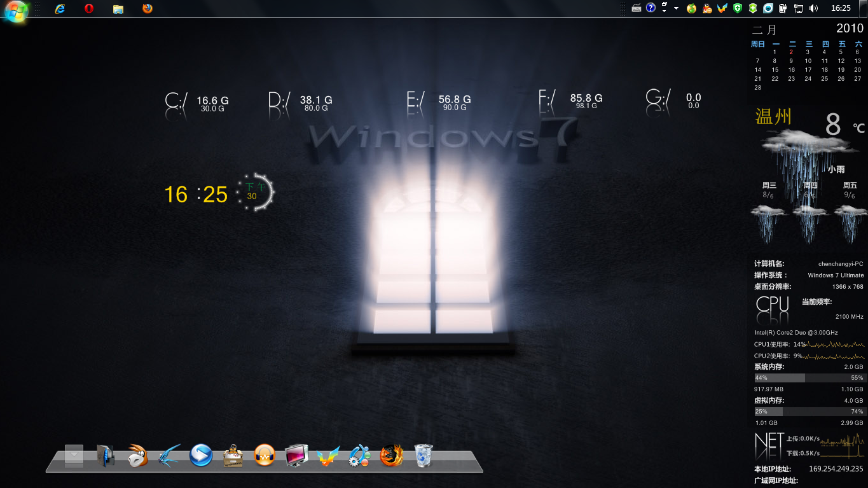Screen dimensions: 868x488
Task: Show hidden tray icons arrow
Action: [676, 8]
